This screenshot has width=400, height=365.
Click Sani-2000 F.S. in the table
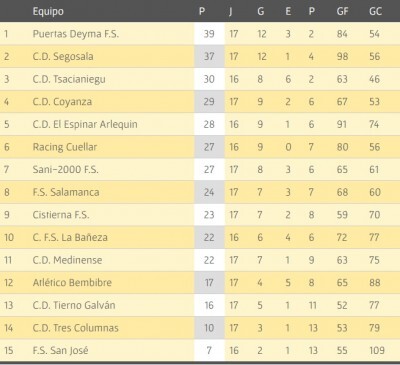[65, 170]
